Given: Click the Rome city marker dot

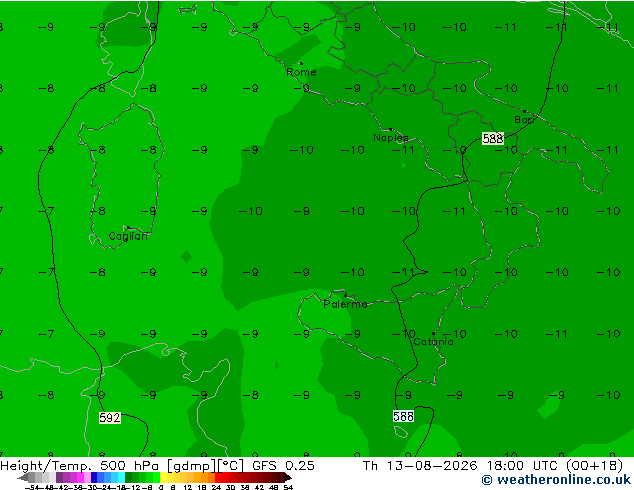Looking at the screenshot, I should pos(301,63).
